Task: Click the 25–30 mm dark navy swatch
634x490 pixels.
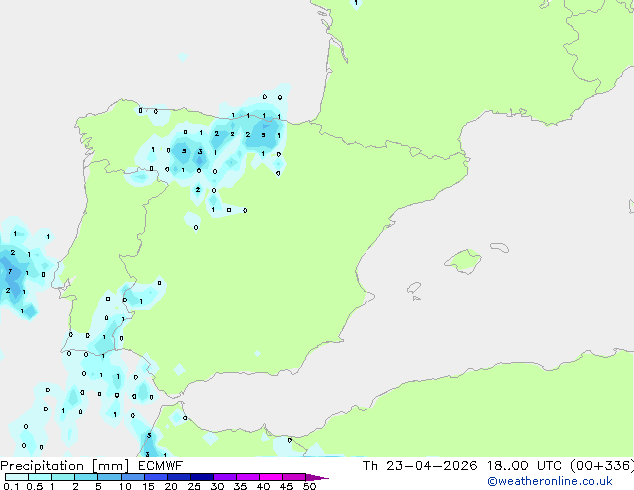Action: (x=201, y=477)
